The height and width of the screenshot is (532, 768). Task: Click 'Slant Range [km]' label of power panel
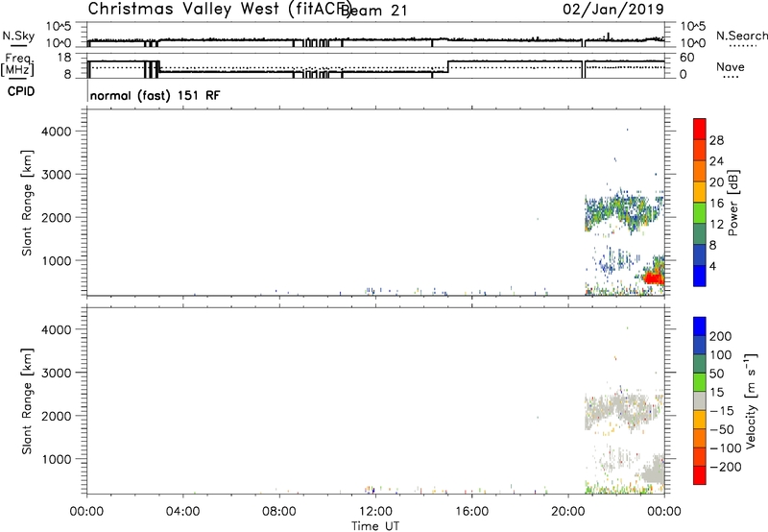(x=27, y=203)
